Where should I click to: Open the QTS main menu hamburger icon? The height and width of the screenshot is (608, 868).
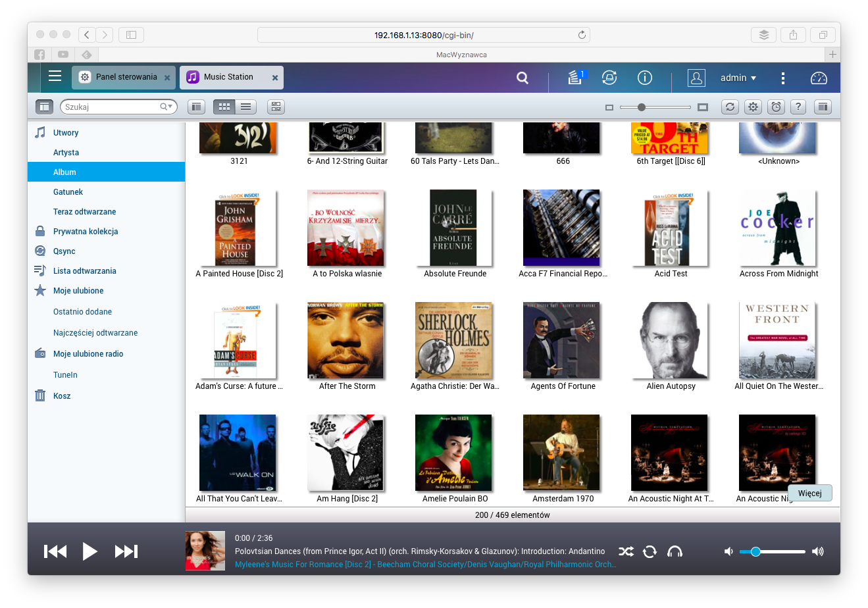55,76
